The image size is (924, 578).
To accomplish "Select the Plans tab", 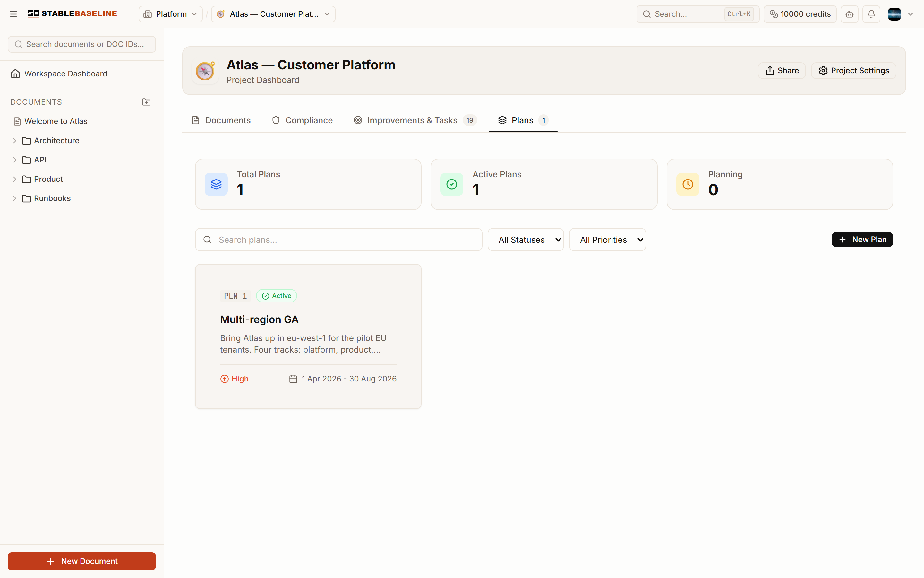I will (x=523, y=120).
